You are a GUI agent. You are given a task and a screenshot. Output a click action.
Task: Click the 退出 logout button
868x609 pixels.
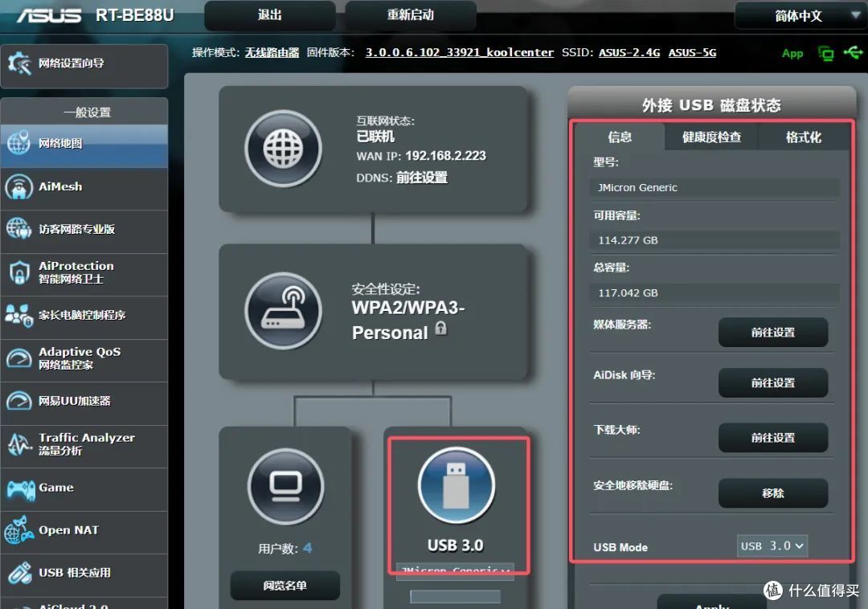coord(269,15)
